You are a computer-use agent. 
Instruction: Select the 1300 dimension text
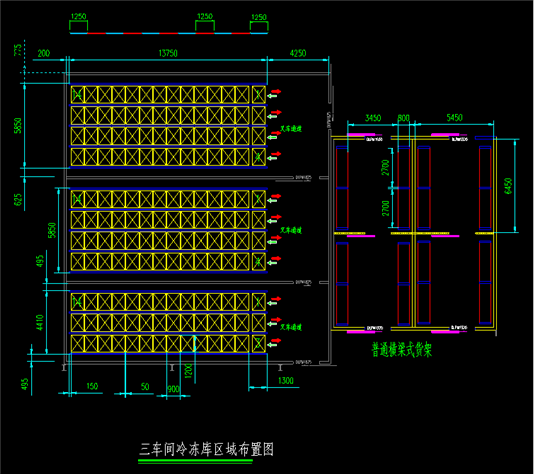point(286,380)
